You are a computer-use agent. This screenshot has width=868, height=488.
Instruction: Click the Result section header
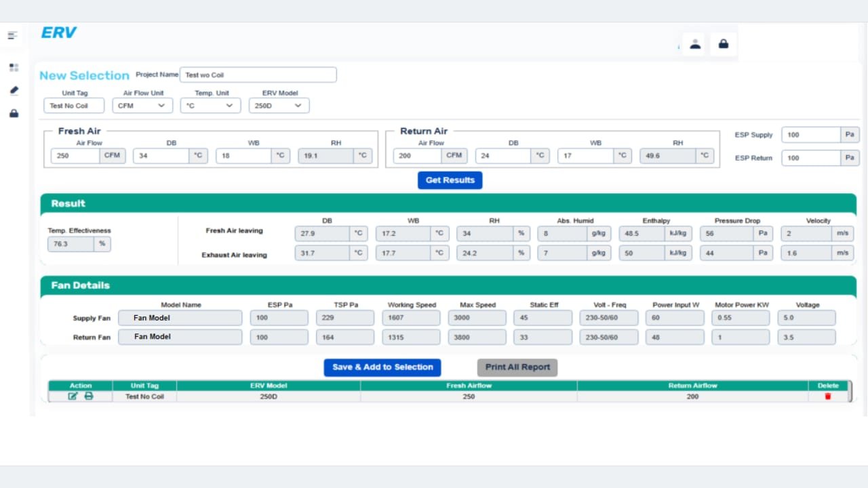pyautogui.click(x=448, y=203)
